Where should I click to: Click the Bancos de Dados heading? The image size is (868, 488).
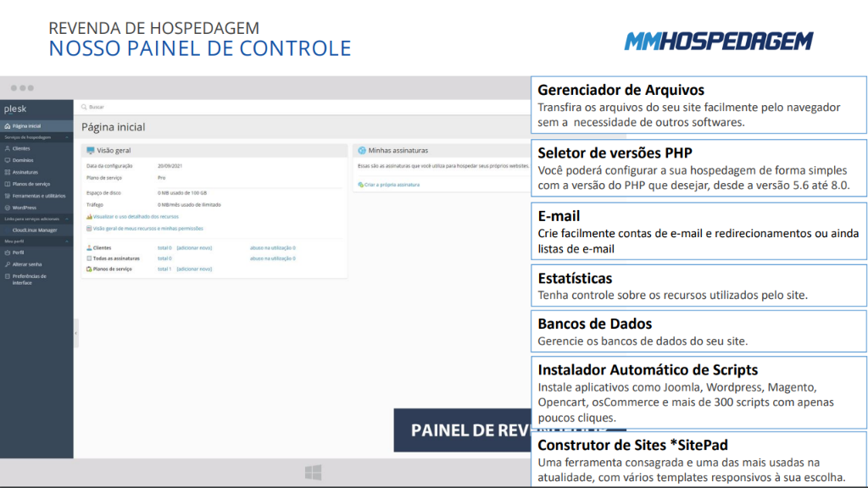pyautogui.click(x=594, y=324)
